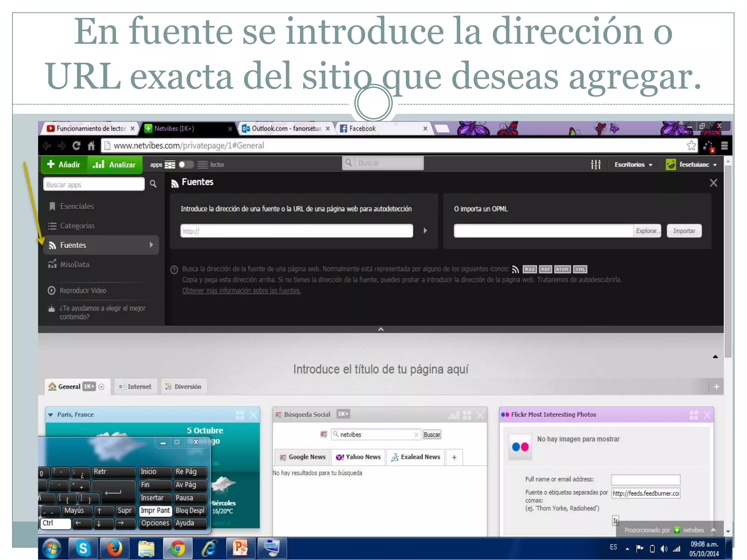Switch to the Diversión dashboard tab
The width and height of the screenshot is (747, 560).
pos(183,387)
